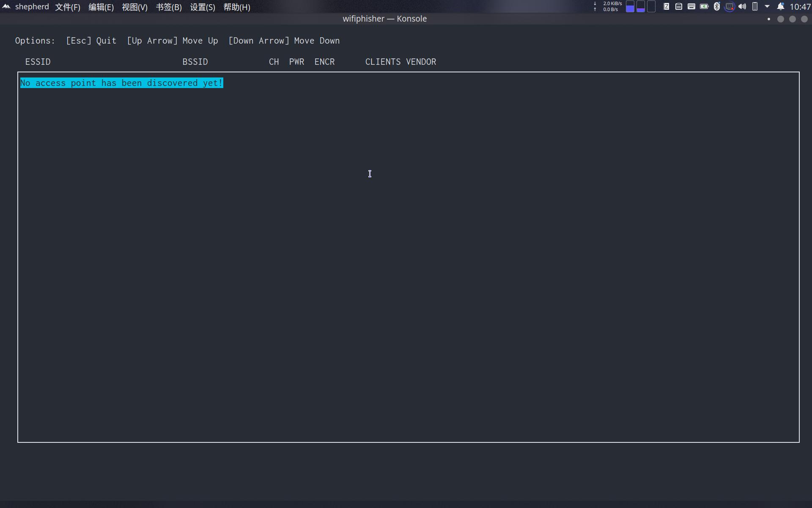The image size is (812, 508).
Task: Click the Bluetooth icon in system tray
Action: pyautogui.click(x=716, y=7)
